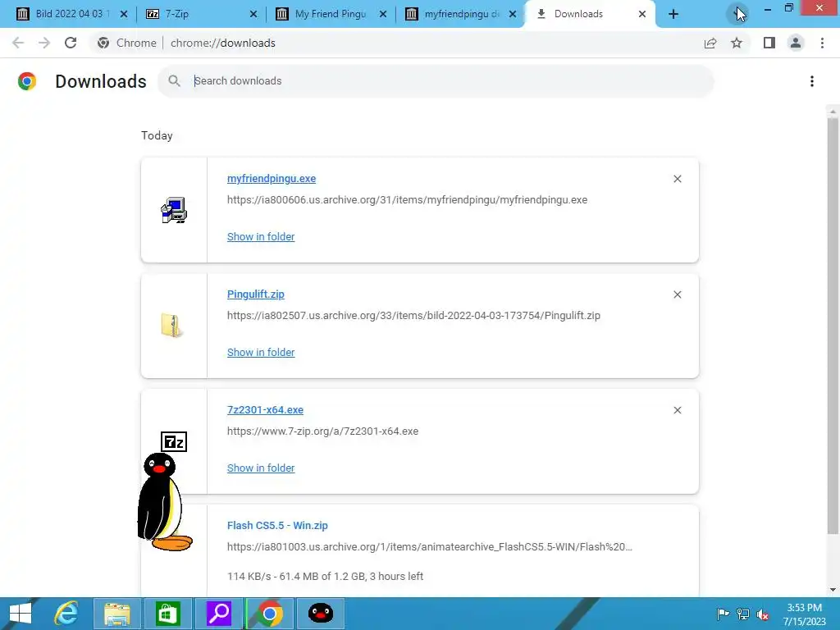Open the purple Search taskbar icon
The image size is (840, 630).
(218, 614)
